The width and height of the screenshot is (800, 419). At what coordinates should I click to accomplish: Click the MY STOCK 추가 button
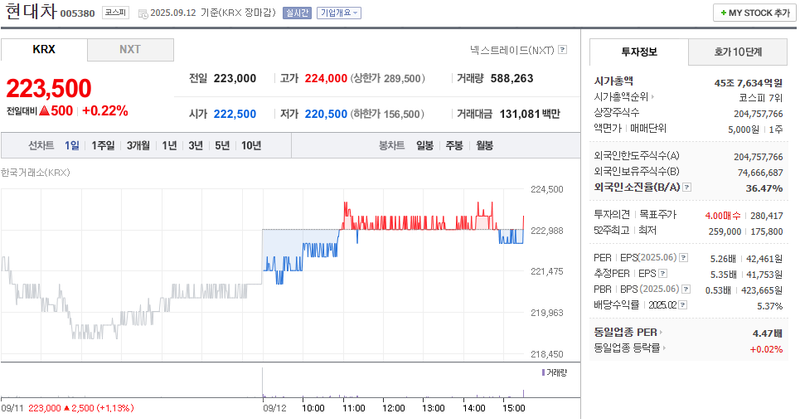pyautogui.click(x=755, y=13)
